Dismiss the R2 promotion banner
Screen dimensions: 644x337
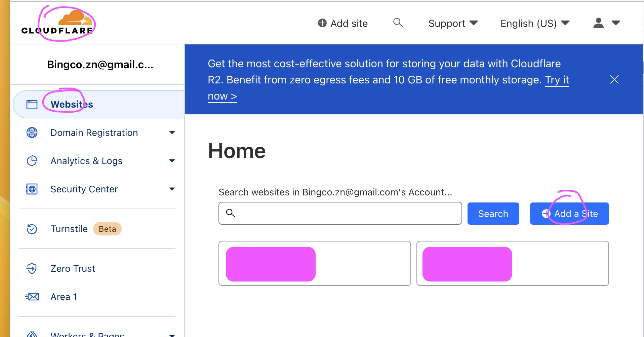tap(614, 79)
